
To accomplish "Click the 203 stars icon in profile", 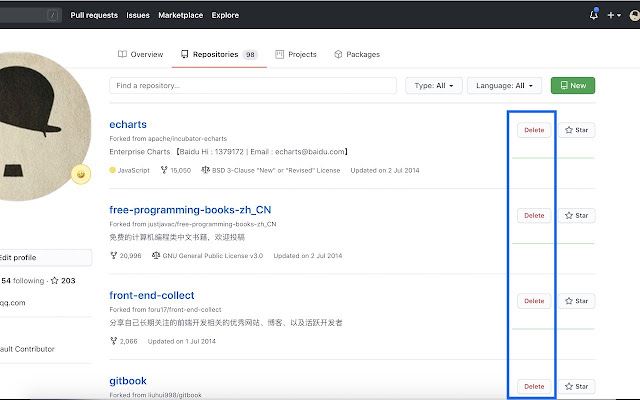I will click(x=55, y=281).
